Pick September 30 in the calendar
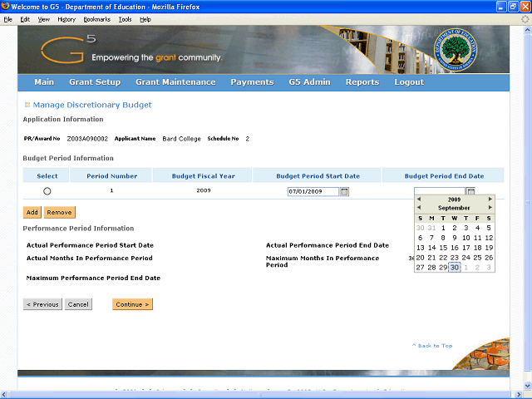 click(x=455, y=268)
